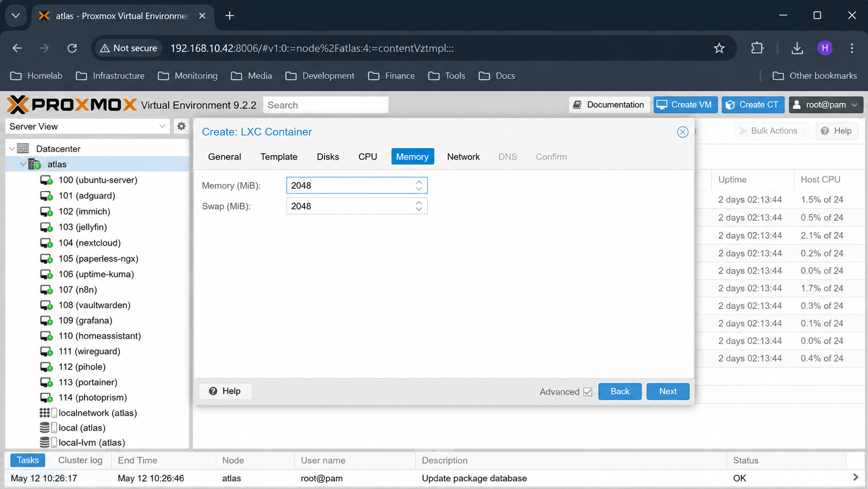Open the Chrome three-dot menu
This screenshot has height=489, width=868.
coord(852,48)
